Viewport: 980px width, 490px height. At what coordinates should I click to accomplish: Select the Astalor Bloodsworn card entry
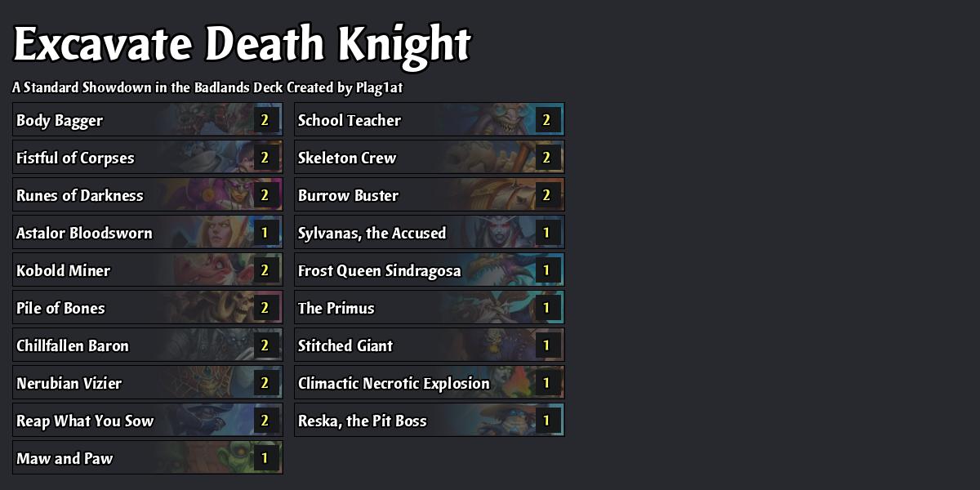coord(147,232)
